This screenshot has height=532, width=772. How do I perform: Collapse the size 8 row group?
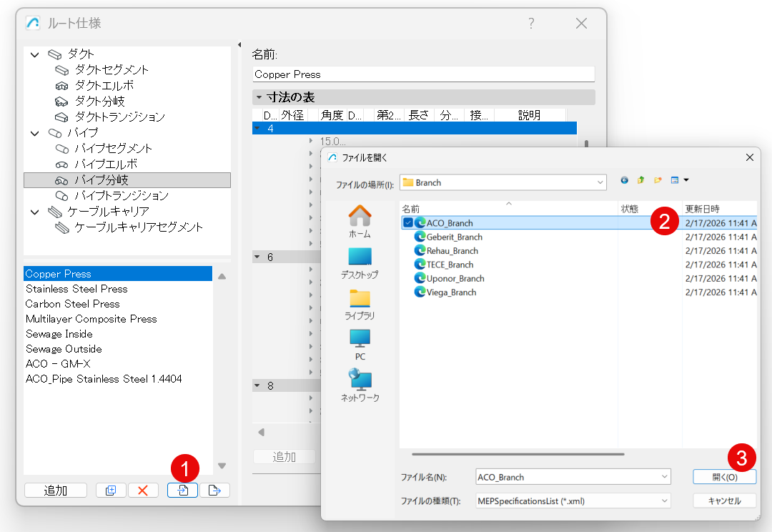pyautogui.click(x=257, y=385)
